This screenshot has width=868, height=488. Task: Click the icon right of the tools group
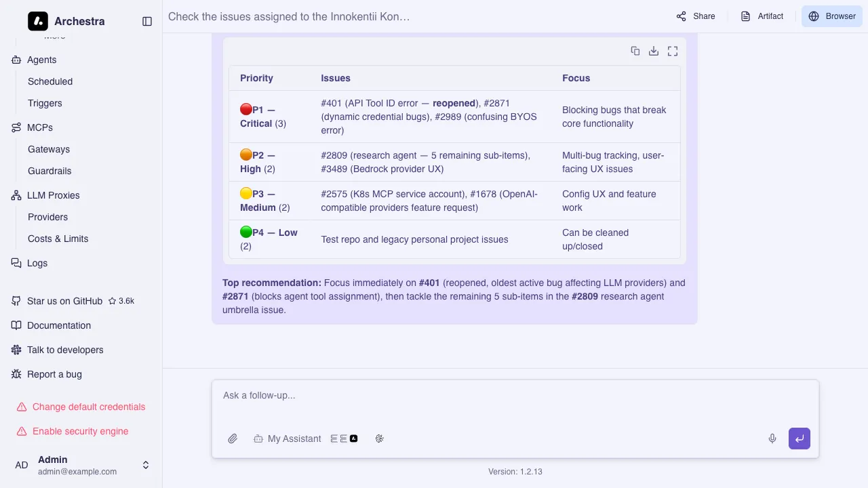[x=380, y=439]
